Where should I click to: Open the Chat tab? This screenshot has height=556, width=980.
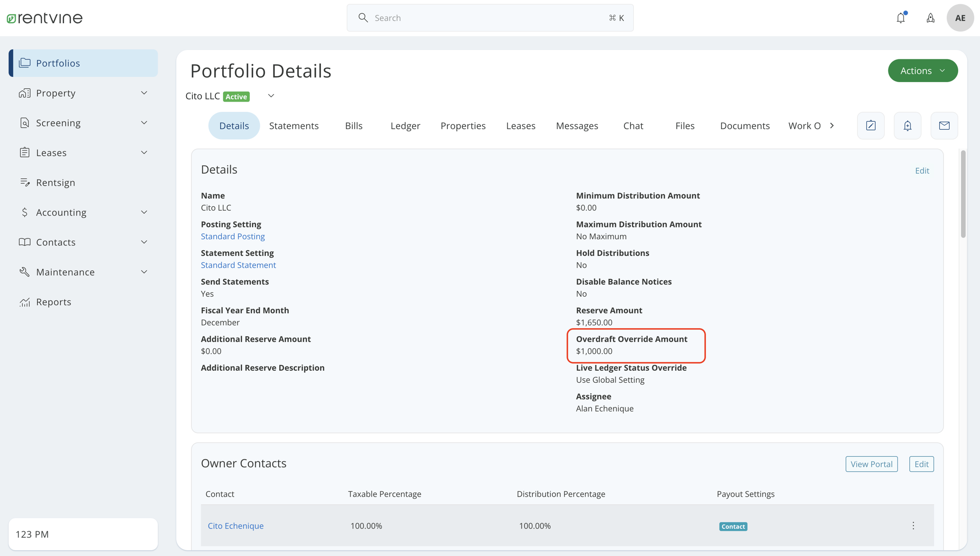pos(633,125)
